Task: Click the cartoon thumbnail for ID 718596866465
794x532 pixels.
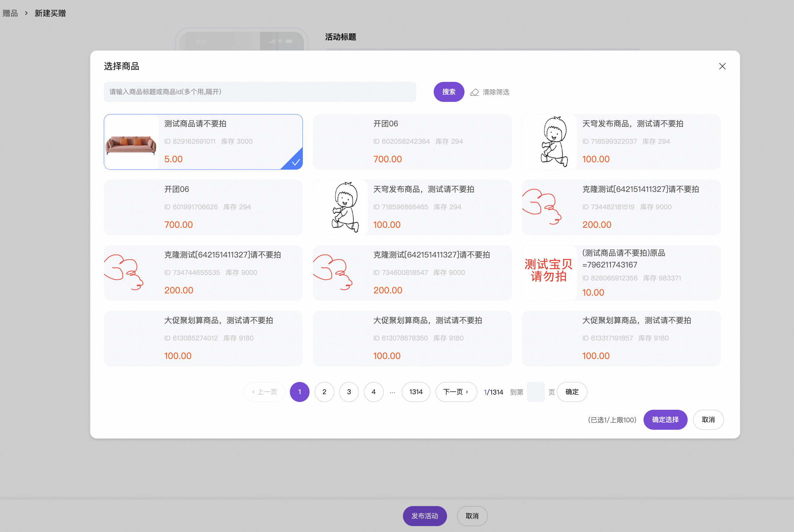Action: click(340, 207)
